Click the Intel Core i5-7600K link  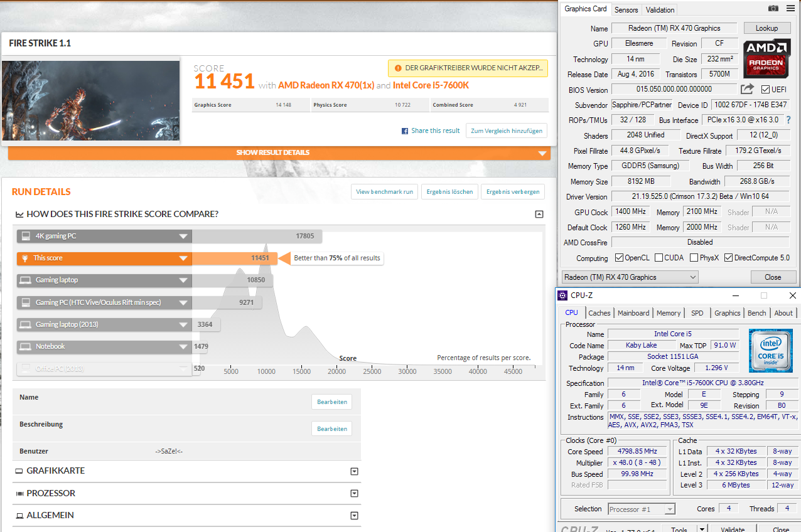[431, 85]
